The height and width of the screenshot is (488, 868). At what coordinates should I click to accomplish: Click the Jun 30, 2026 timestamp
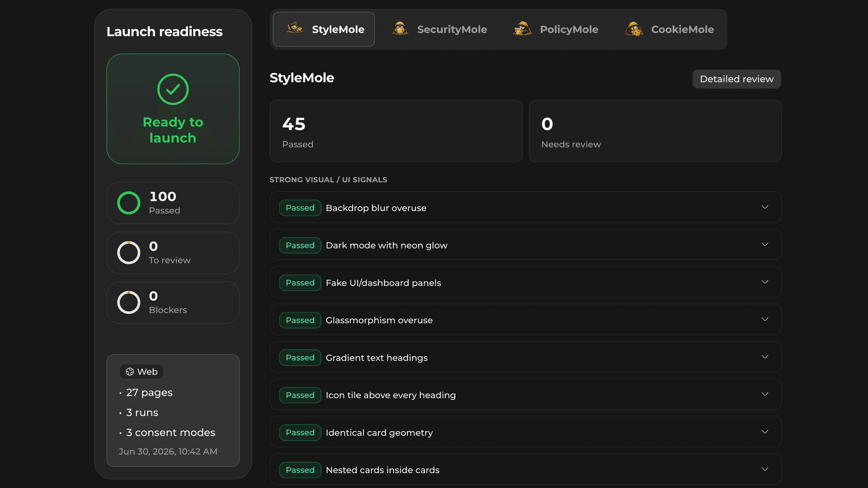168,452
